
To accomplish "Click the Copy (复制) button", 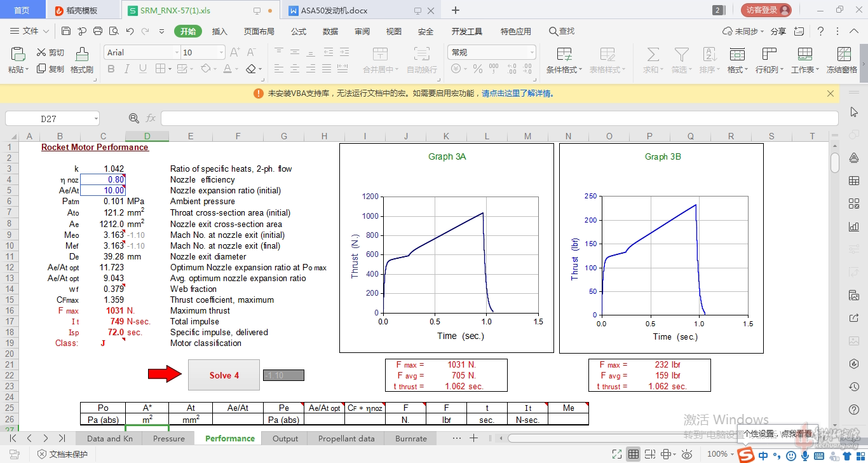I will [50, 69].
